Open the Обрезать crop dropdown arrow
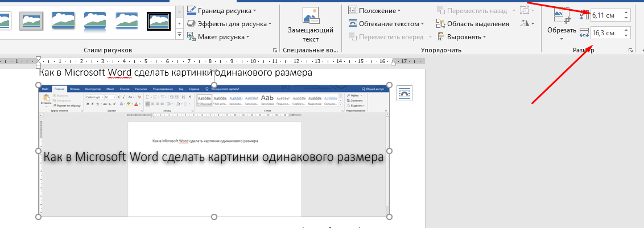 tap(562, 39)
